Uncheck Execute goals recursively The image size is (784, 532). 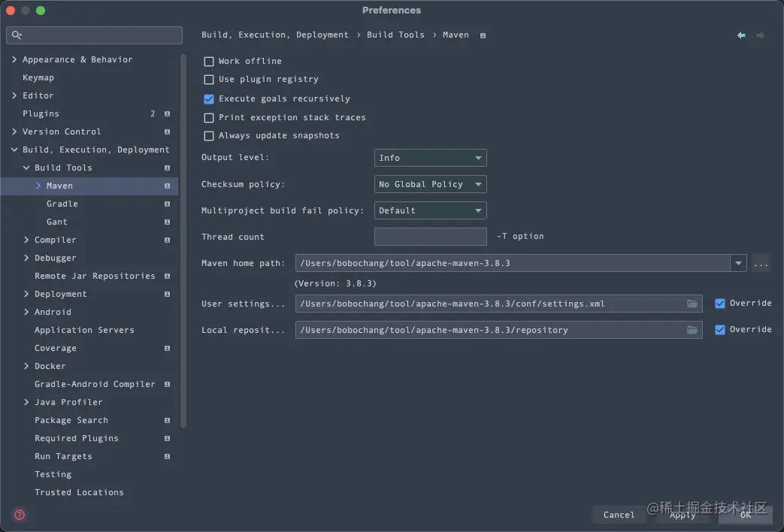[209, 98]
